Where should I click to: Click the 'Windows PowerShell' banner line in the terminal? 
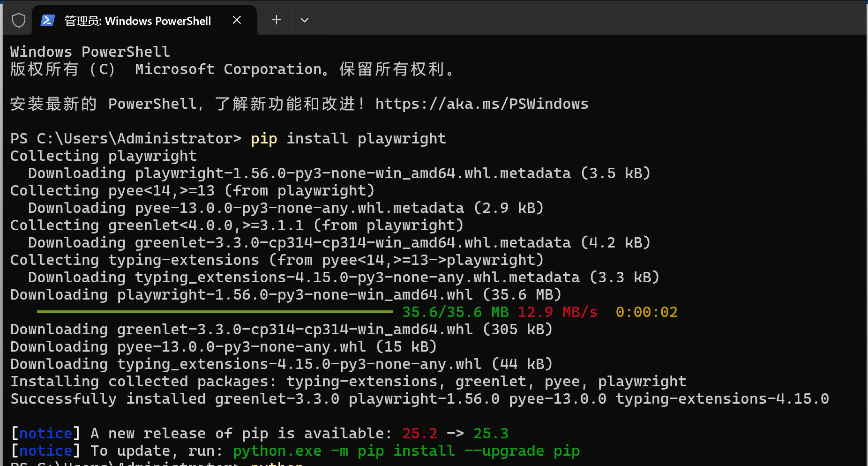(90, 52)
